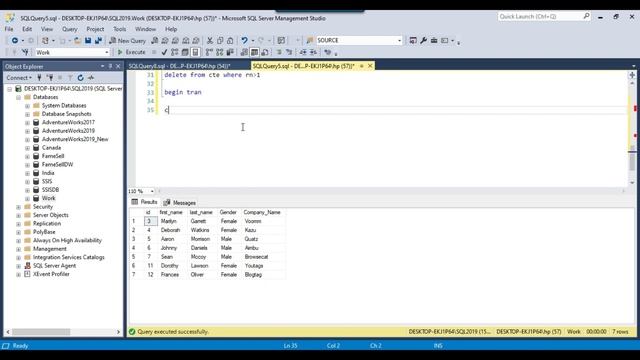Screen dimensions: 640x360
Task: Click the Properties wrench icon
Action: pyautogui.click(x=423, y=40)
